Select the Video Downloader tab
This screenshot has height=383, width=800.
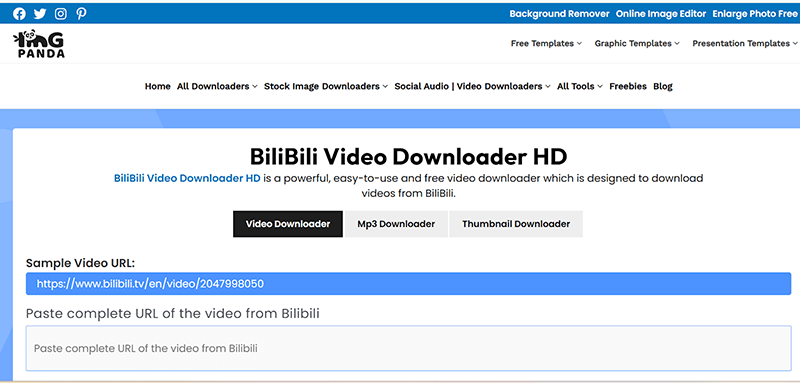pos(288,224)
